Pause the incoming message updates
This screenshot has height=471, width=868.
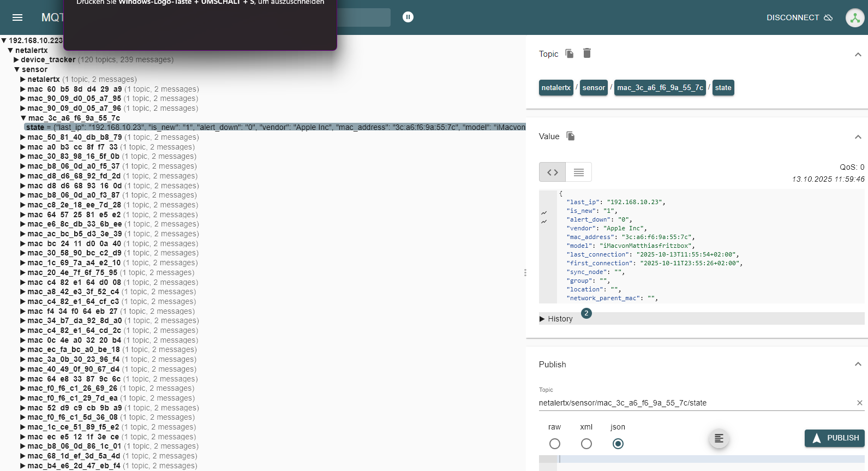(x=408, y=17)
